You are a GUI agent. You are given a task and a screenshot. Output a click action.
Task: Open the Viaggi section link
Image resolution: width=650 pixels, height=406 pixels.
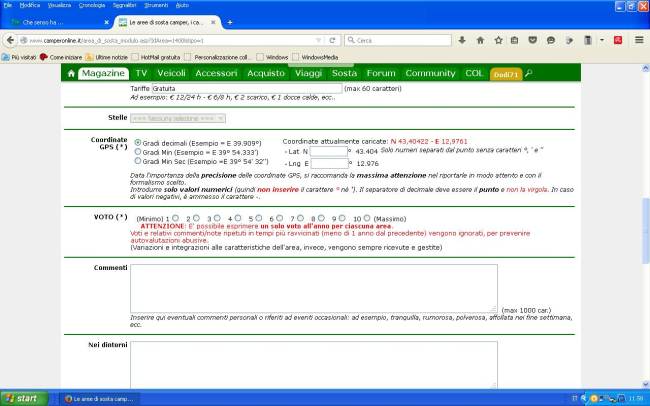tap(309, 73)
